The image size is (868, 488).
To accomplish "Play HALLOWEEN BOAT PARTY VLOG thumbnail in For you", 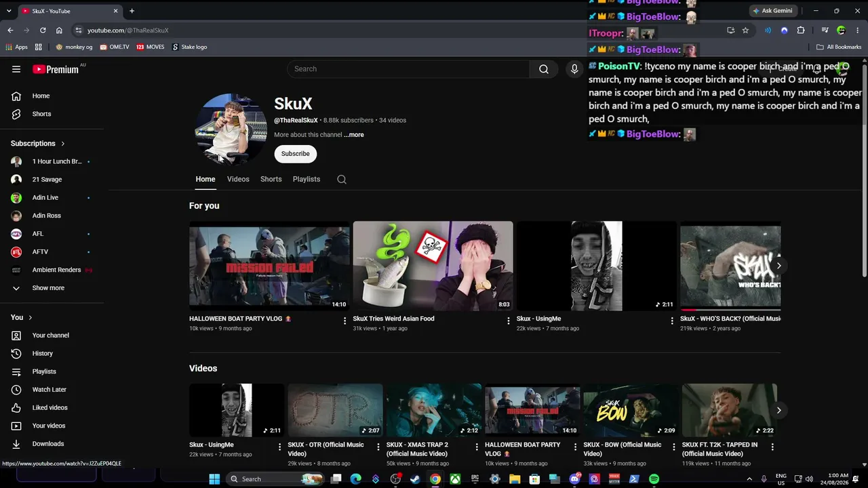I will tap(269, 266).
